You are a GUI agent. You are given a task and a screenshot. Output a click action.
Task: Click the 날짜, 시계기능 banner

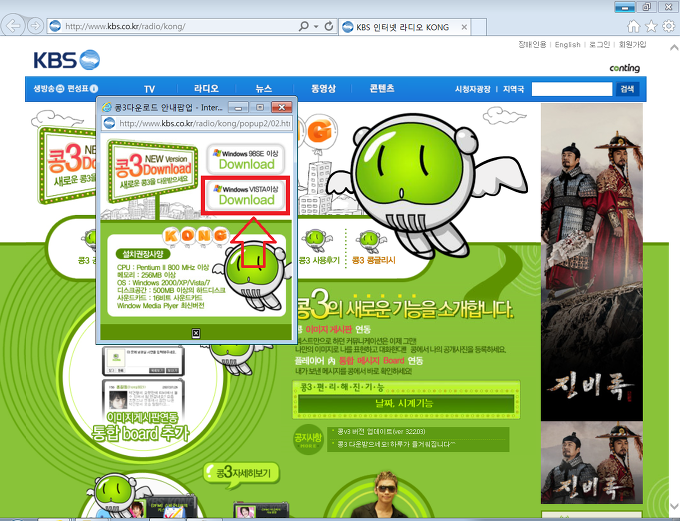(x=406, y=403)
